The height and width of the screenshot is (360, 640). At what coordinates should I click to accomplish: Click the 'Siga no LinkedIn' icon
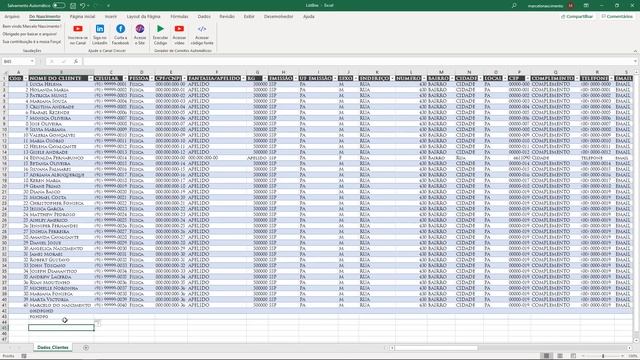tap(100, 29)
